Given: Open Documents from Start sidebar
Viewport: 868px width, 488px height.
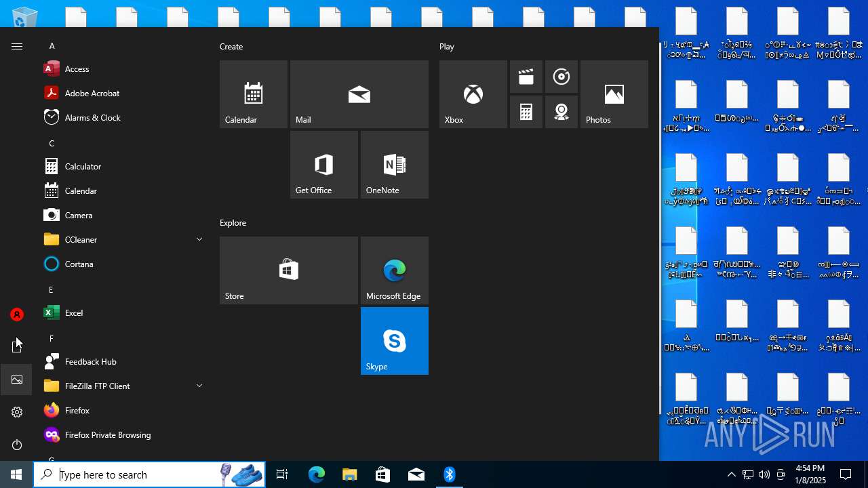Looking at the screenshot, I should 17,347.
